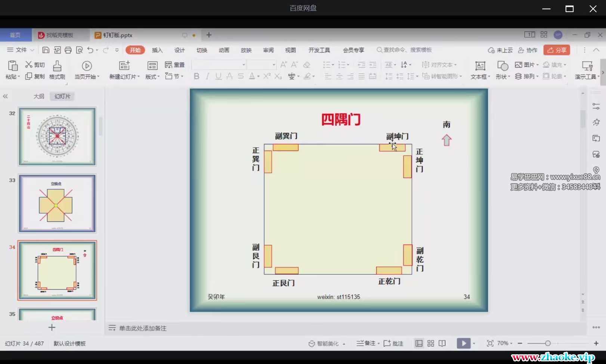Click the 分享 share button

click(x=557, y=50)
